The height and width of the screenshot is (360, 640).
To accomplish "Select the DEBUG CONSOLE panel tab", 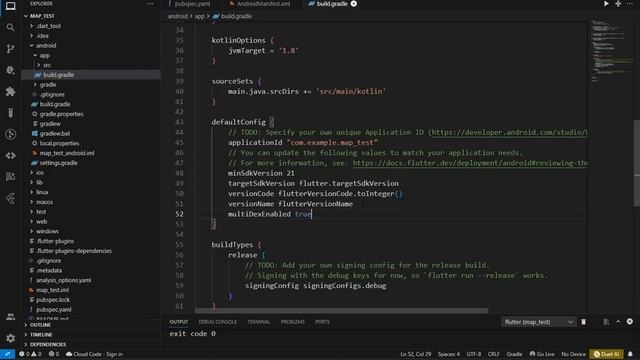I will (218, 322).
